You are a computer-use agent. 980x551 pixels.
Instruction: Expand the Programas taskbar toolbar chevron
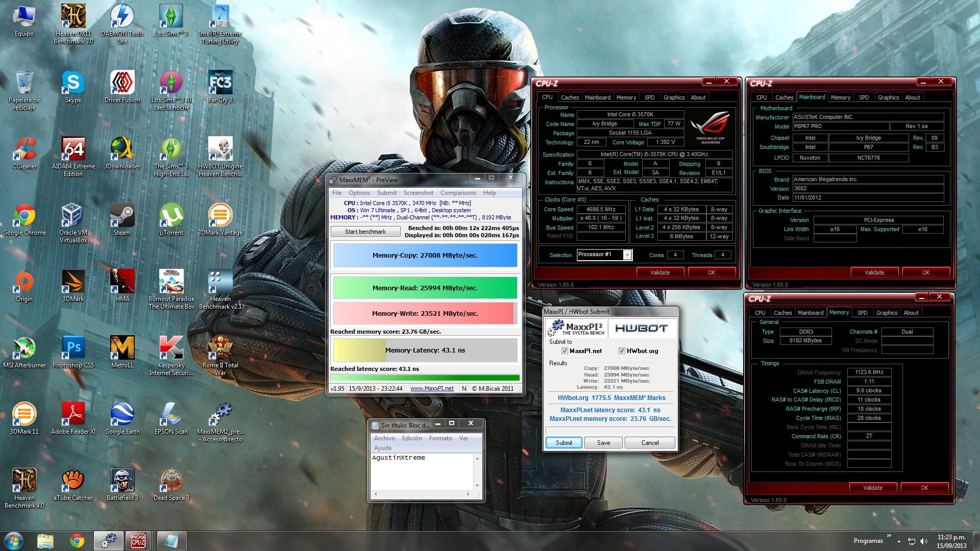[889, 536]
